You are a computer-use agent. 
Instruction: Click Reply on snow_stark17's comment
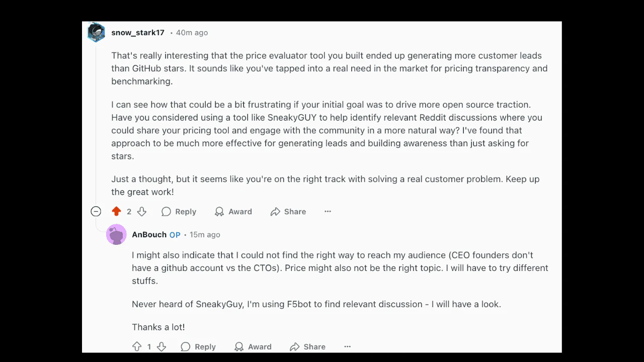179,211
